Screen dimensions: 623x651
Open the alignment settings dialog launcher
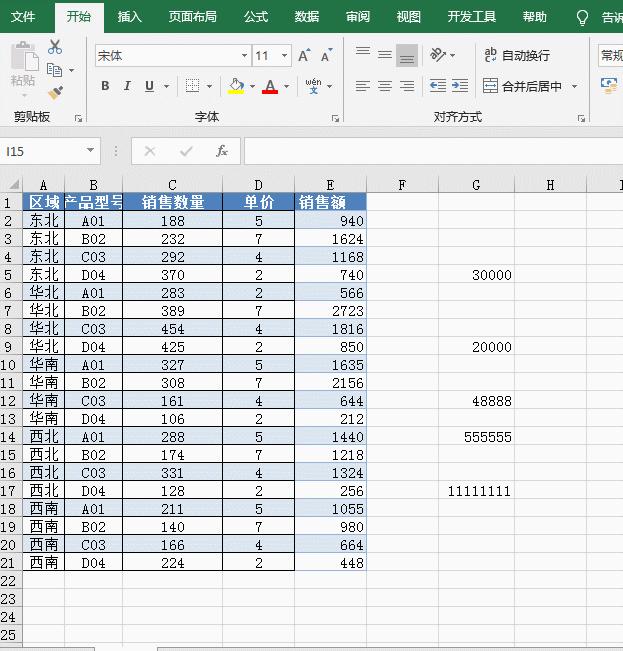click(581, 119)
